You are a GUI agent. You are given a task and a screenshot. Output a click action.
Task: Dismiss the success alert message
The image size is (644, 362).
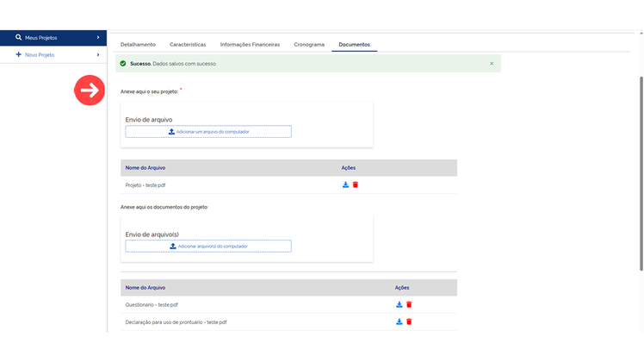492,64
